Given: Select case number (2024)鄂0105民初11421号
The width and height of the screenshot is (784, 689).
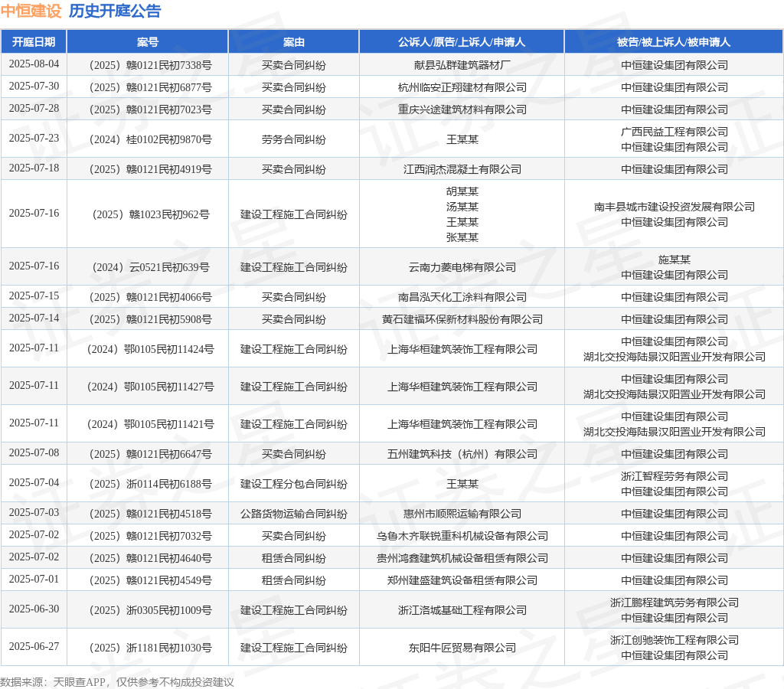Looking at the screenshot, I should (x=151, y=424).
